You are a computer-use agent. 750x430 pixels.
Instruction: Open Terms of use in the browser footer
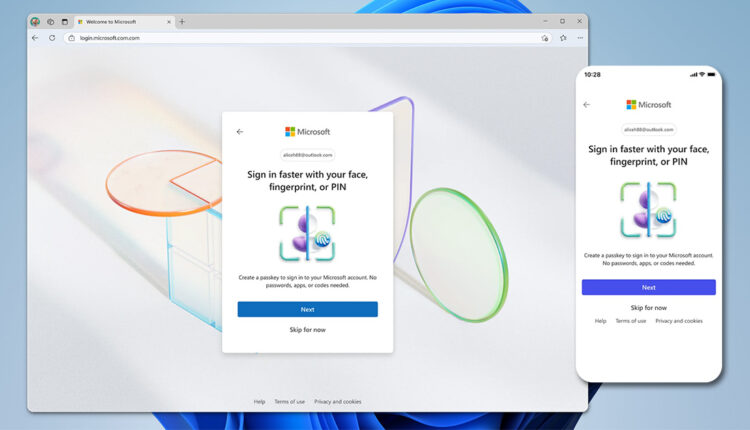[x=289, y=401]
